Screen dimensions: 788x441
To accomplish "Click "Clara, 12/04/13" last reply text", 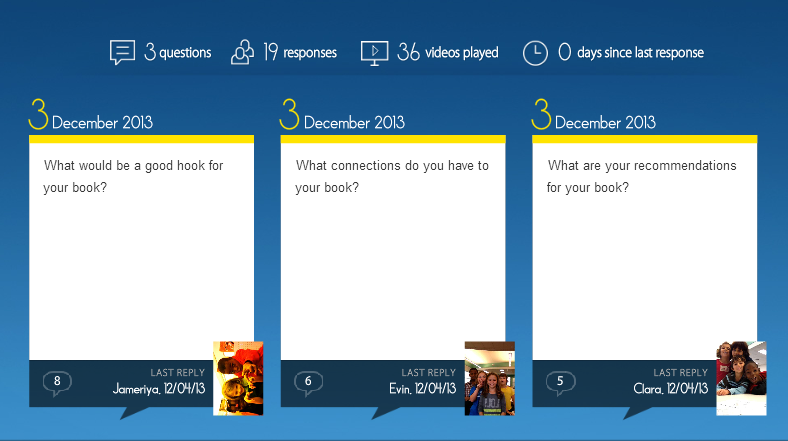I will click(x=670, y=388).
